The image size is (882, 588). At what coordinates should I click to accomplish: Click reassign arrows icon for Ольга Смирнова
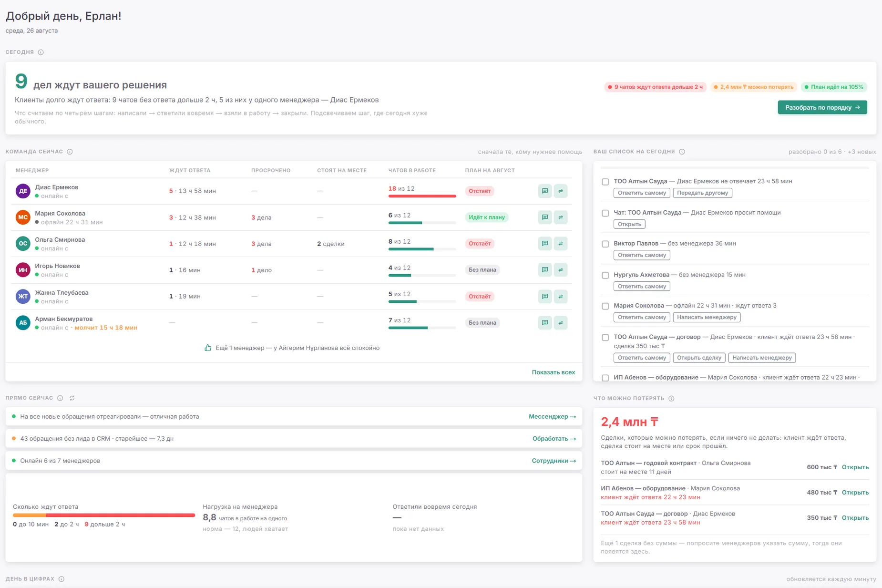(561, 243)
